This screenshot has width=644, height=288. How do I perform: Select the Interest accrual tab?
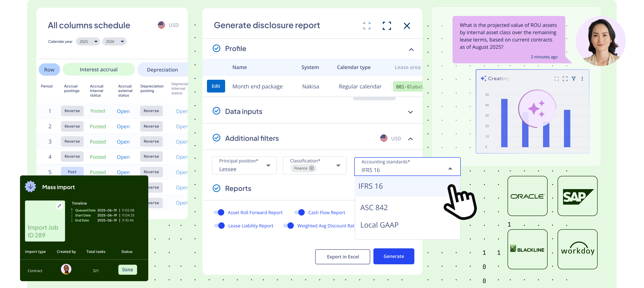pyautogui.click(x=98, y=69)
